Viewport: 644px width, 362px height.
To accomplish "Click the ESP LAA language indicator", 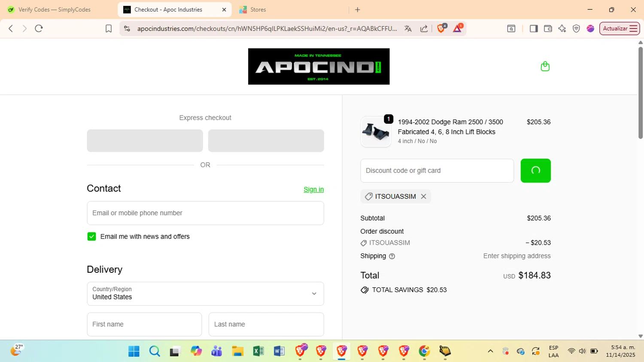I will point(553,351).
